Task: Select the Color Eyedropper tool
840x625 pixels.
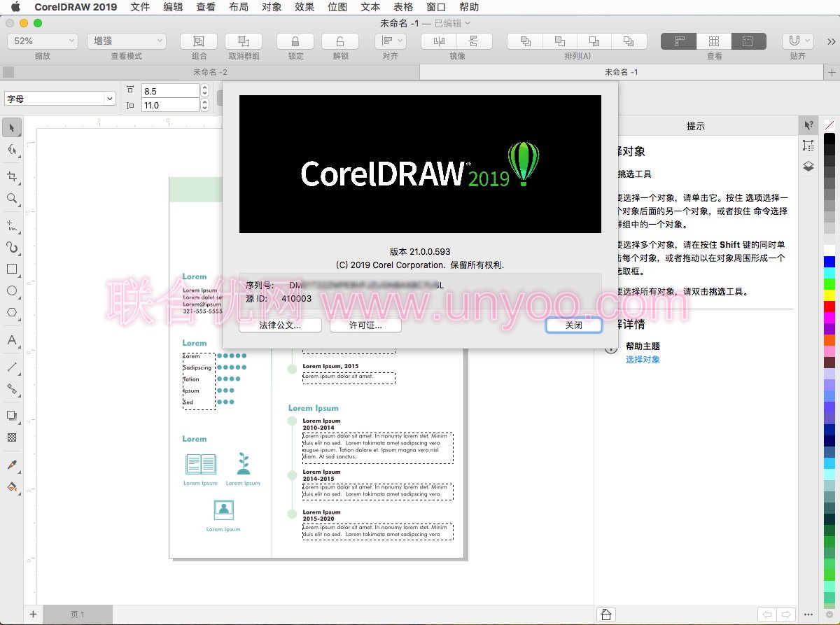Action: 12,465
